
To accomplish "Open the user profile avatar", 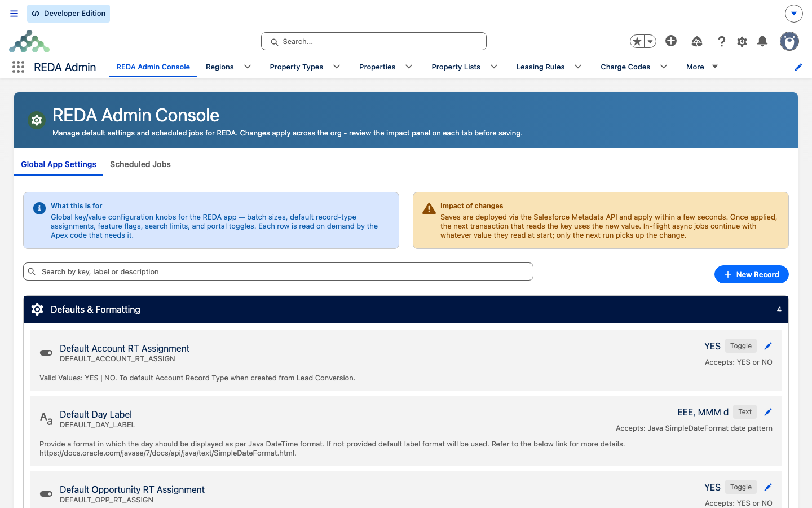I will pyautogui.click(x=789, y=41).
